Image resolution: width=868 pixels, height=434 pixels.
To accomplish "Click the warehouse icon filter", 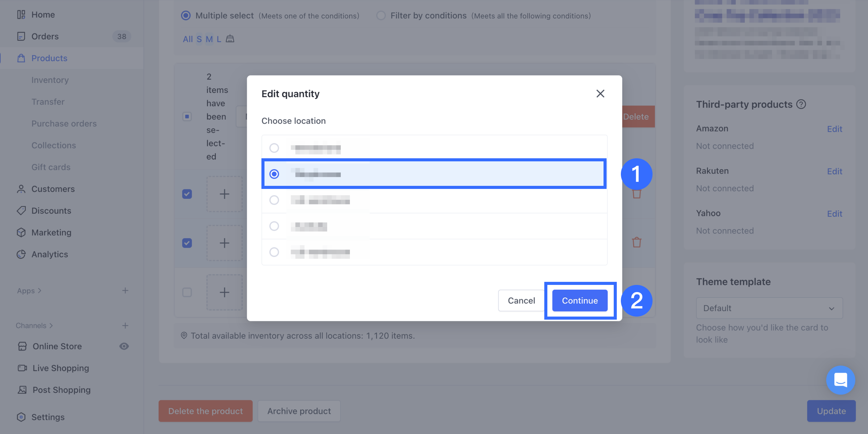I will pos(230,39).
